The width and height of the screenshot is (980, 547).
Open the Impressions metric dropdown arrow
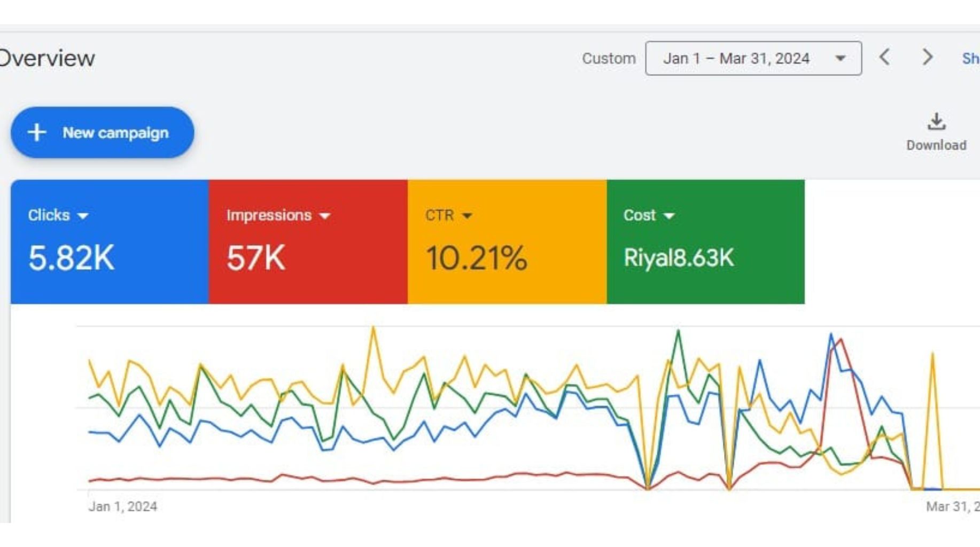click(324, 216)
